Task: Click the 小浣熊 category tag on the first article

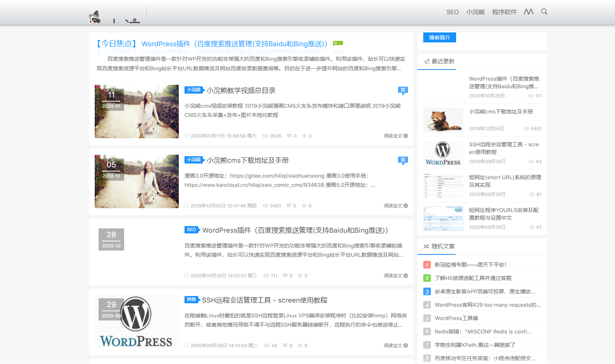Action: 193,90
